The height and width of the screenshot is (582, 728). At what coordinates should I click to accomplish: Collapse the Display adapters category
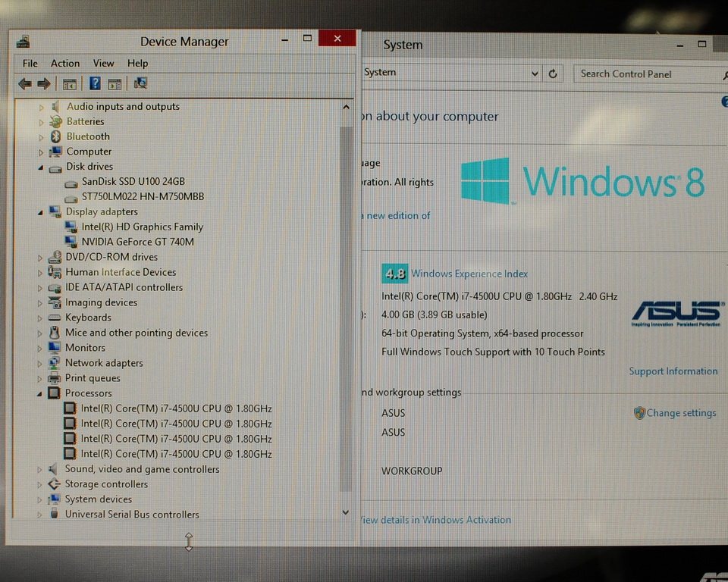(x=40, y=212)
